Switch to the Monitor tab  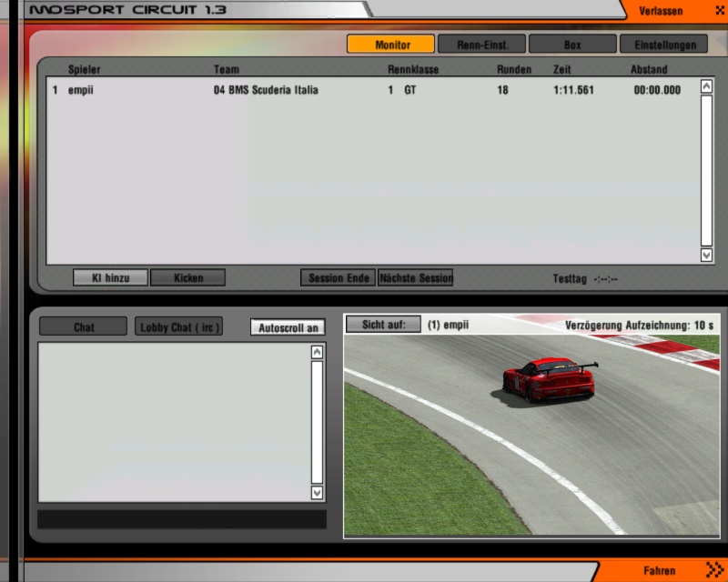(391, 44)
